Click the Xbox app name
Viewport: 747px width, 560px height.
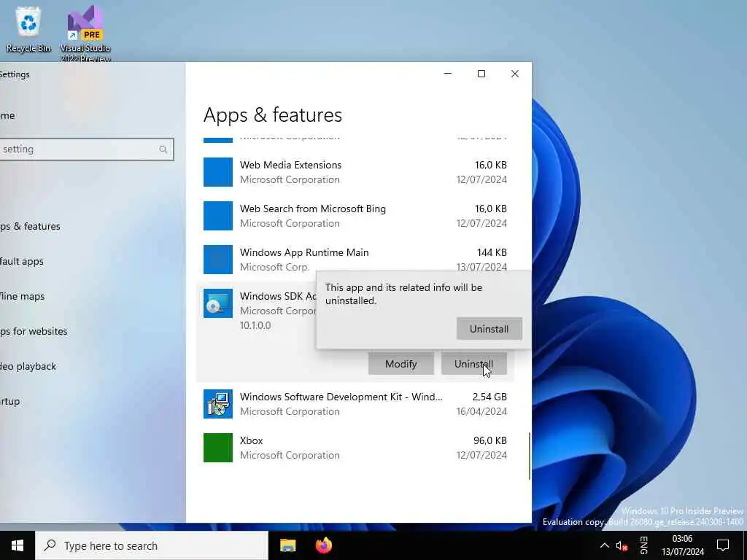click(x=251, y=440)
